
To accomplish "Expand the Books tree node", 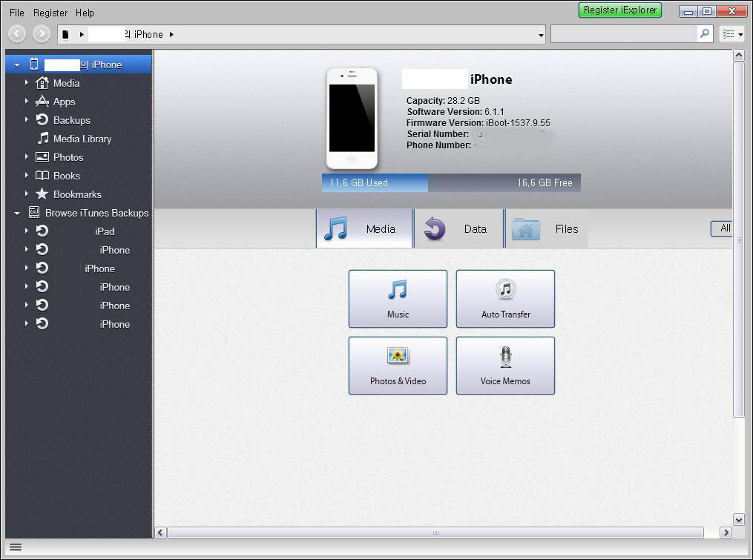I will point(27,175).
